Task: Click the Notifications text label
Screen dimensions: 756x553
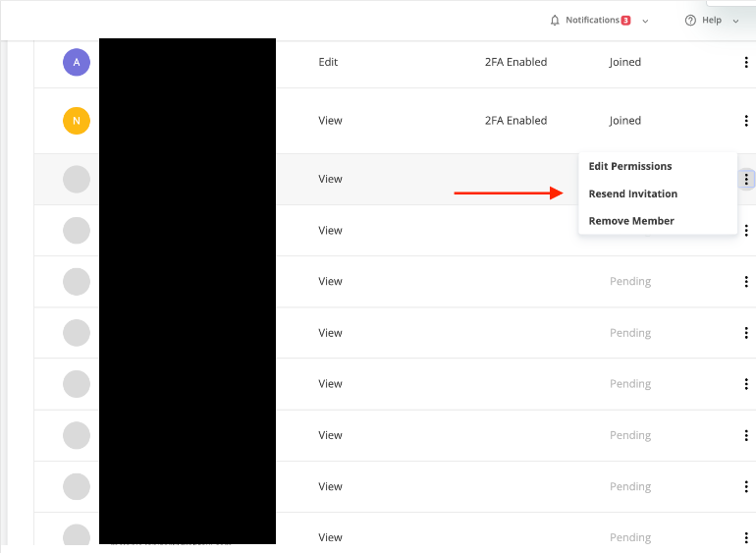Action: (x=592, y=21)
